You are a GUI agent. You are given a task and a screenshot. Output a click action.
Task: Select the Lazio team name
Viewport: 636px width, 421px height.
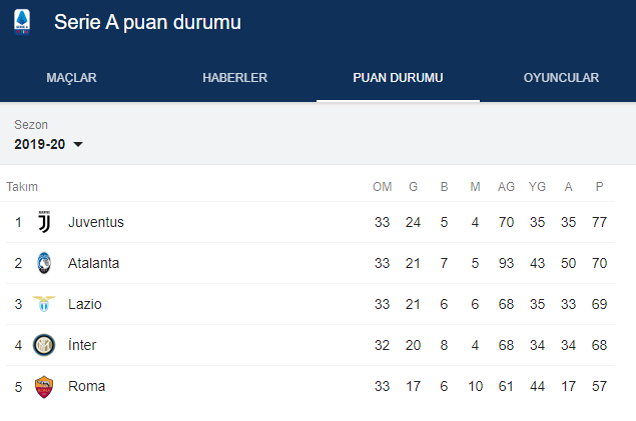point(85,304)
